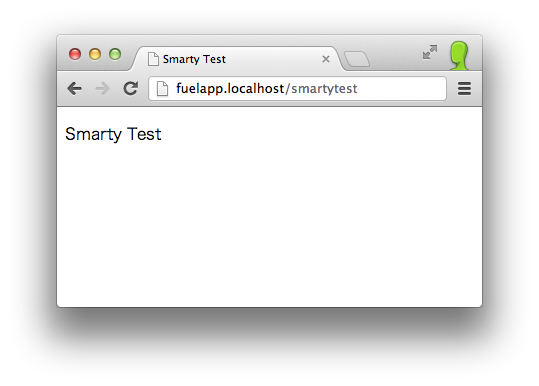Minimize the window using the yellow button
The width and height of the screenshot is (539, 386).
coord(95,54)
